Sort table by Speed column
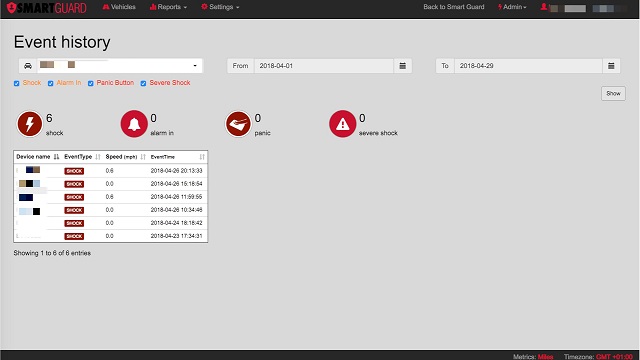 pyautogui.click(x=125, y=157)
